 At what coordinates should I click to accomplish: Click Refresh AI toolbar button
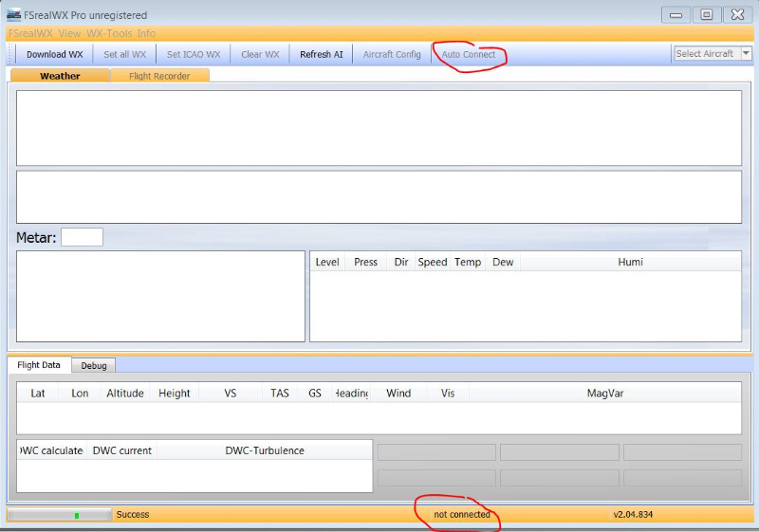coord(321,54)
